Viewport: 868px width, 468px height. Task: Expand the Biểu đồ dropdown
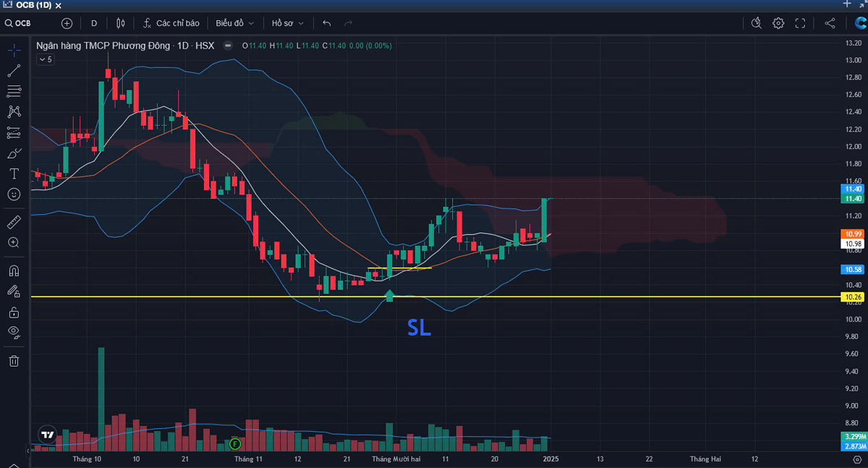234,23
